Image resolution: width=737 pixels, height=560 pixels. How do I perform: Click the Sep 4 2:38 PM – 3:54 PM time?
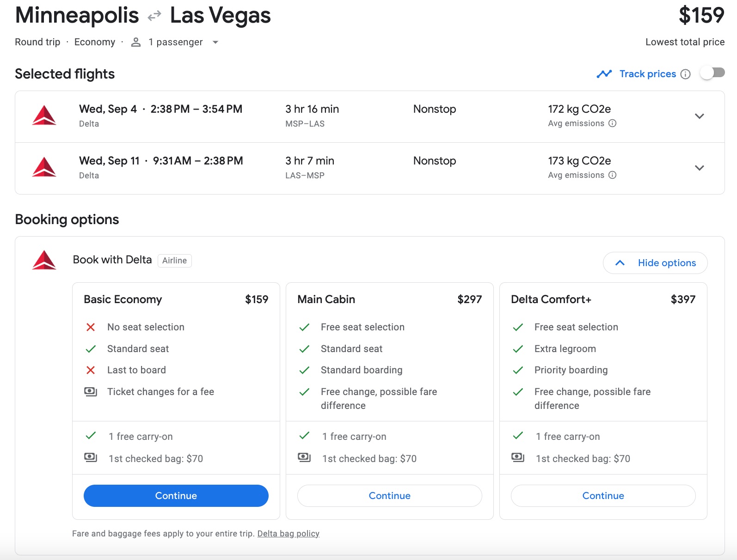coord(197,109)
